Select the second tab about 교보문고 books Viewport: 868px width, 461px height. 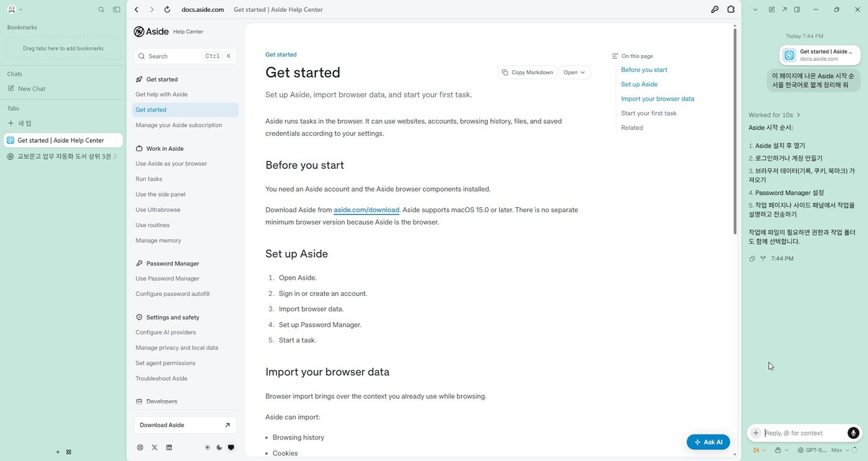[x=63, y=156]
